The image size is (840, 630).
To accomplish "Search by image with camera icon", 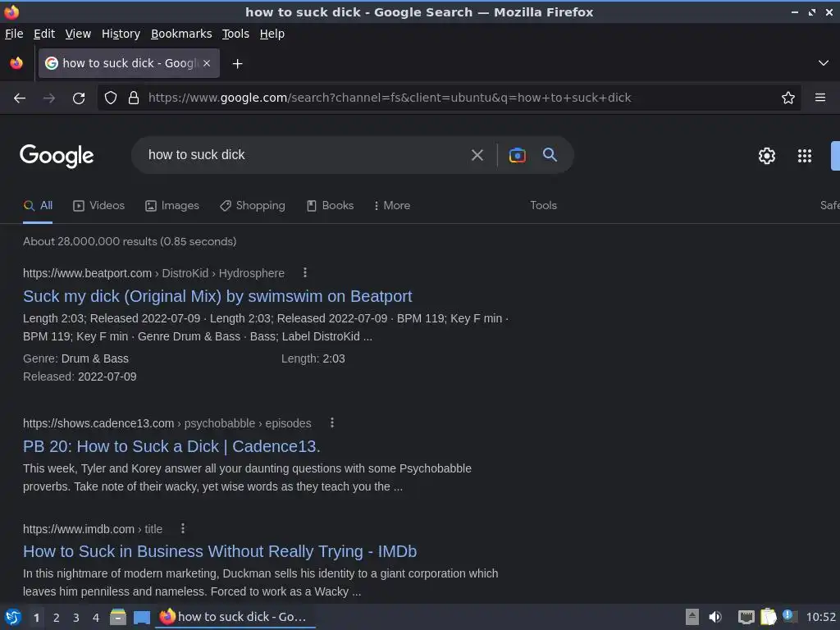I will coord(517,155).
